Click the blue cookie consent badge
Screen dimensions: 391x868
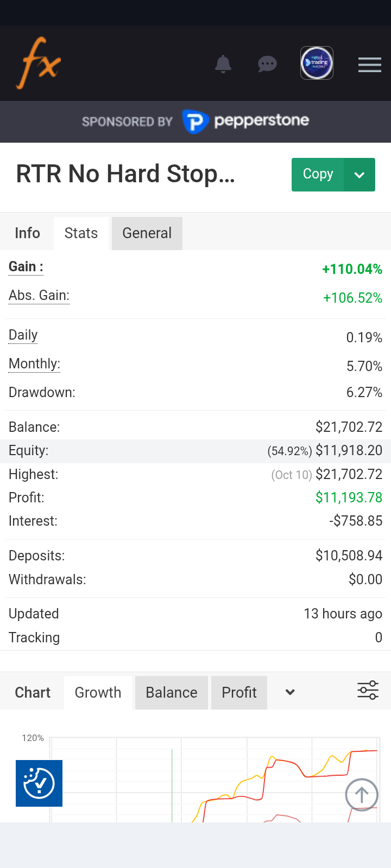(39, 783)
